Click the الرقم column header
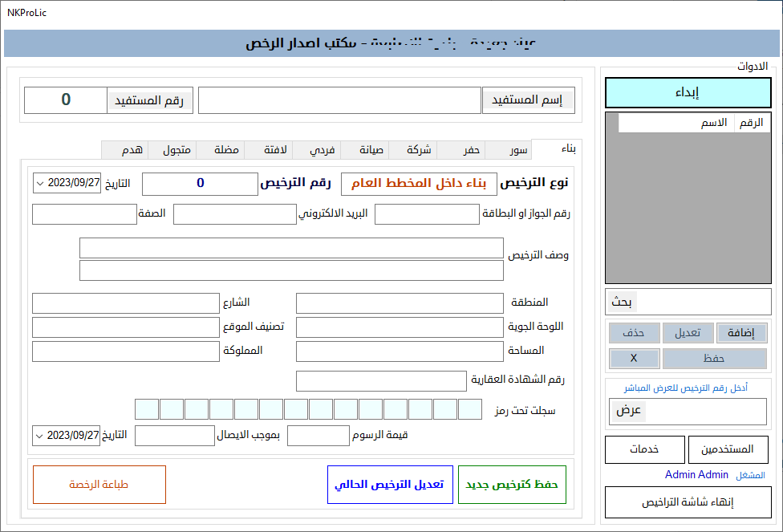The width and height of the screenshot is (783, 532). coord(751,123)
